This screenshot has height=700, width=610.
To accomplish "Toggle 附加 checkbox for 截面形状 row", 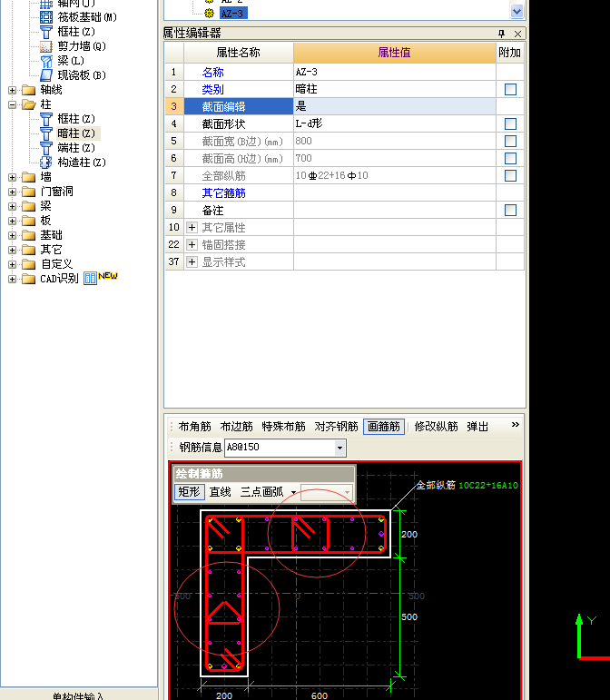I will pos(510,123).
